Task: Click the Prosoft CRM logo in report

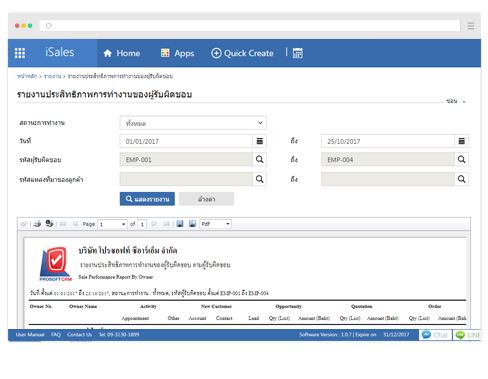Action: pyautogui.click(x=56, y=264)
